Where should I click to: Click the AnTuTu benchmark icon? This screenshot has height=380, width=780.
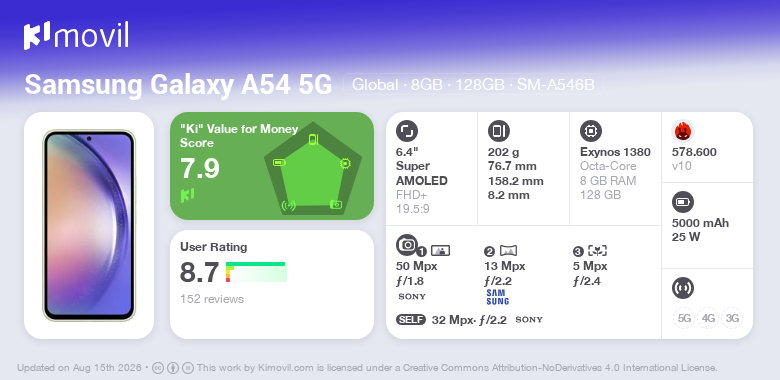coord(682,131)
